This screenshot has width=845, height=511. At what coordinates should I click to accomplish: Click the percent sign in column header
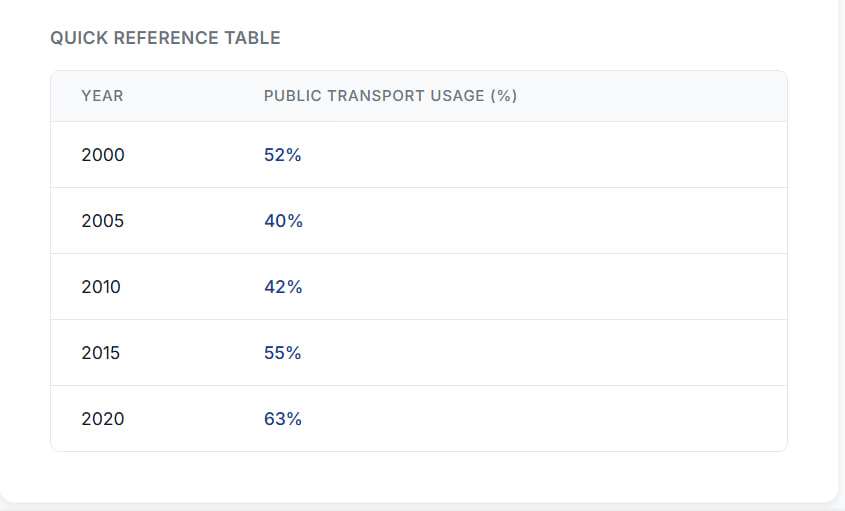pos(504,96)
